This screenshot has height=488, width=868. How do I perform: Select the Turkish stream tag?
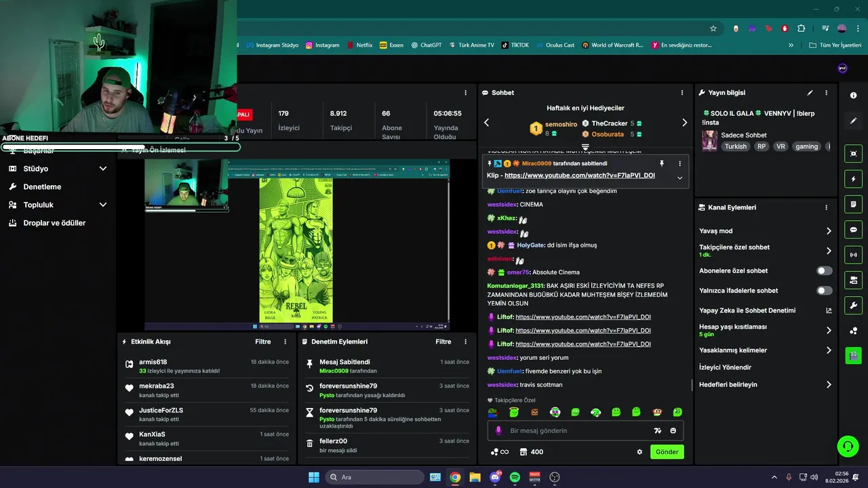point(735,146)
